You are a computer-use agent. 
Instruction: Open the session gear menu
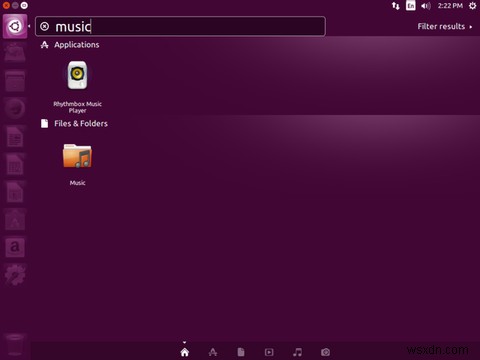[473, 6]
